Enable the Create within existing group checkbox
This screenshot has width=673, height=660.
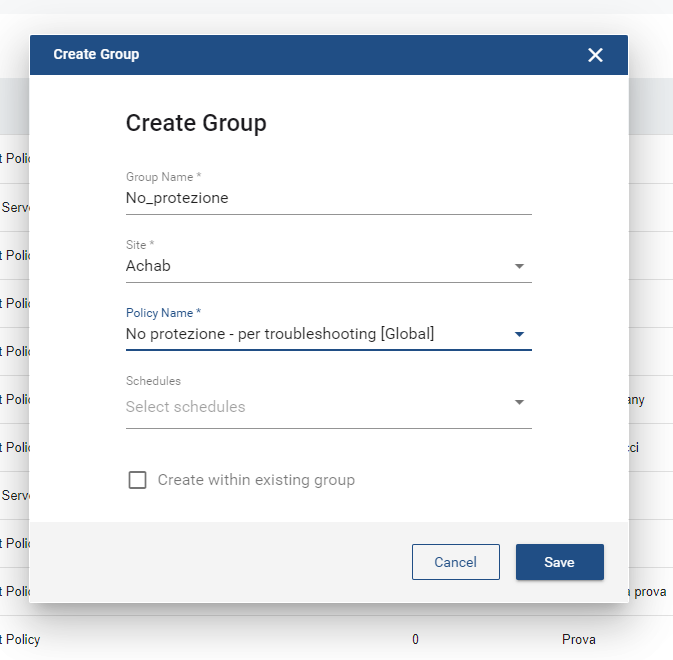tap(138, 480)
